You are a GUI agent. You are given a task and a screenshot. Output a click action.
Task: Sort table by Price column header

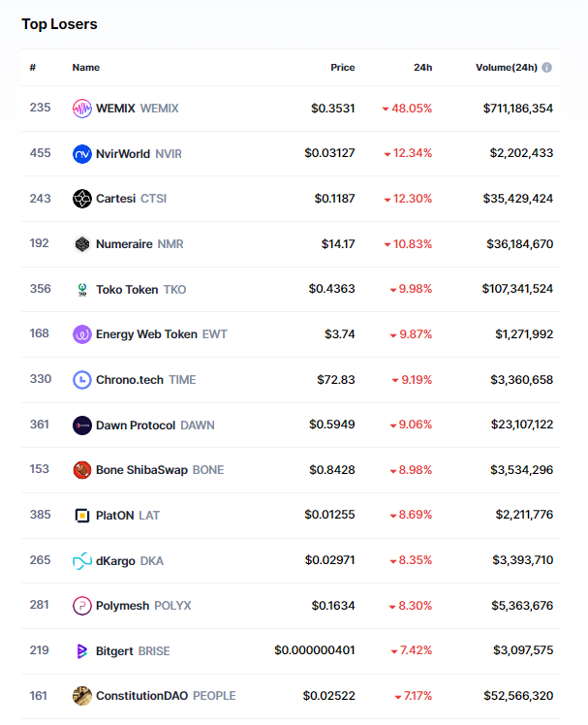point(342,68)
